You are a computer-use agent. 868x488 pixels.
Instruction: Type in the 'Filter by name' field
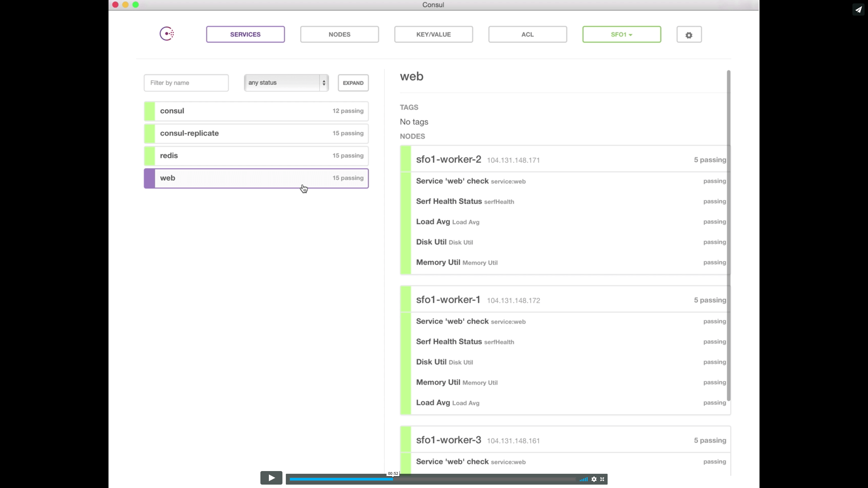coord(186,82)
